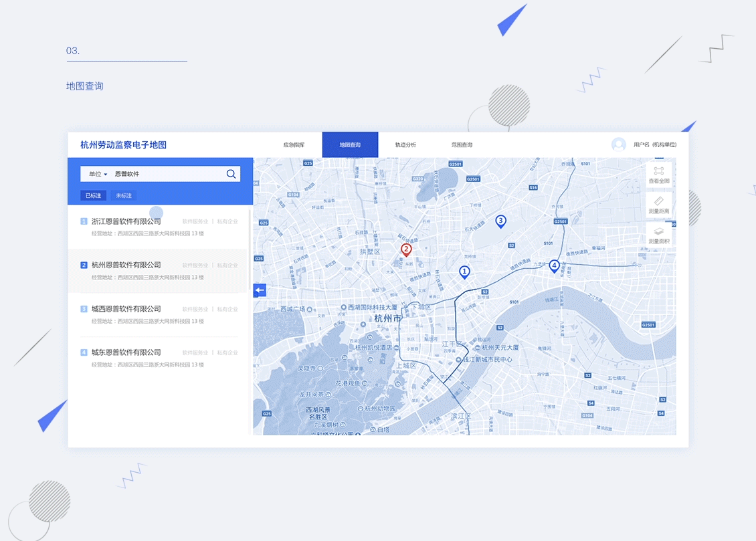Click the 滨江区 district label
756x541 pixels.
click(461, 416)
